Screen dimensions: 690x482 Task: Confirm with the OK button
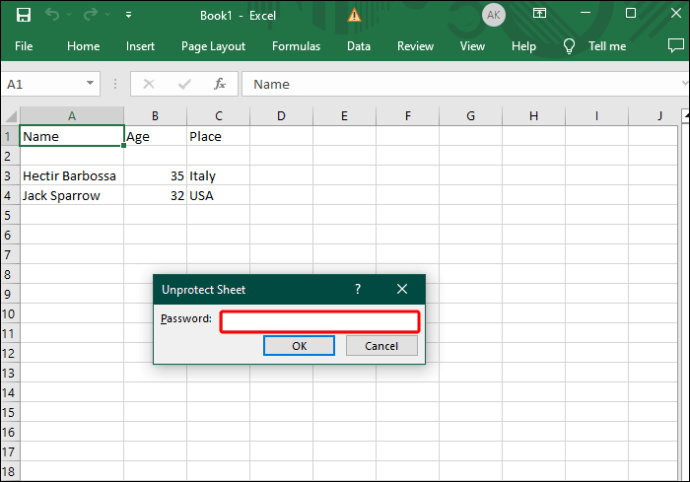click(x=299, y=346)
